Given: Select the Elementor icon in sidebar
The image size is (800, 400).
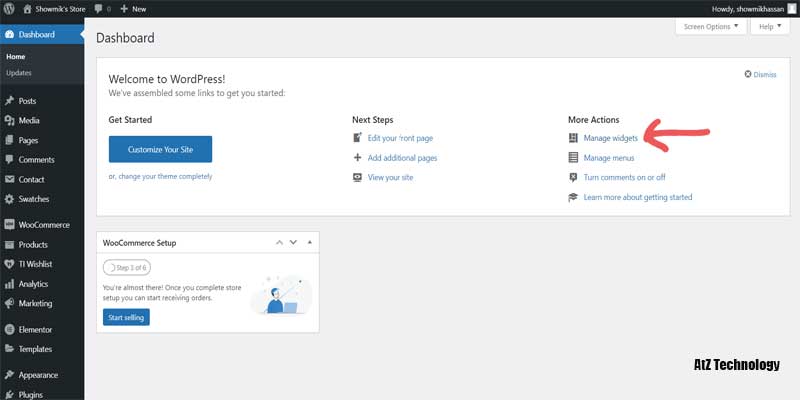Looking at the screenshot, I should pos(9,329).
